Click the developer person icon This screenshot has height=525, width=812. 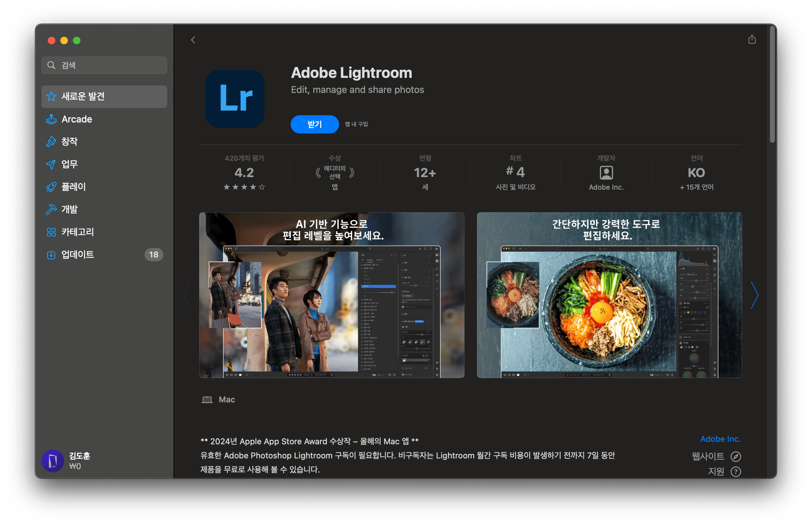(x=606, y=173)
